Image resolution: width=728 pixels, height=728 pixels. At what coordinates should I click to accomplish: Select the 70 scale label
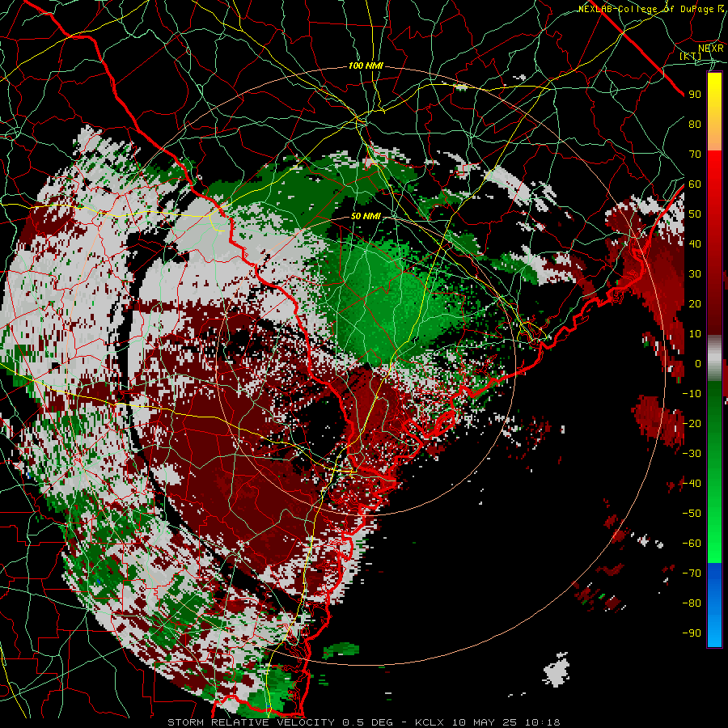[x=695, y=154]
